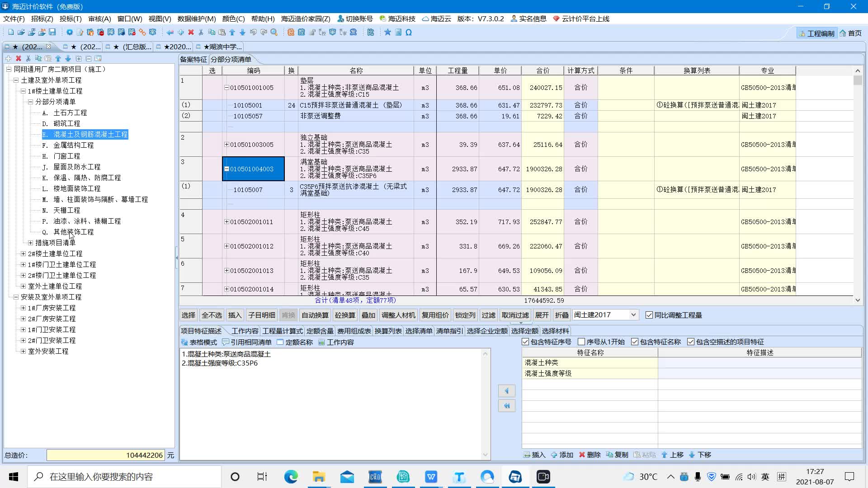
Task: Select 闽土建2017 dropdown option
Action: click(604, 314)
